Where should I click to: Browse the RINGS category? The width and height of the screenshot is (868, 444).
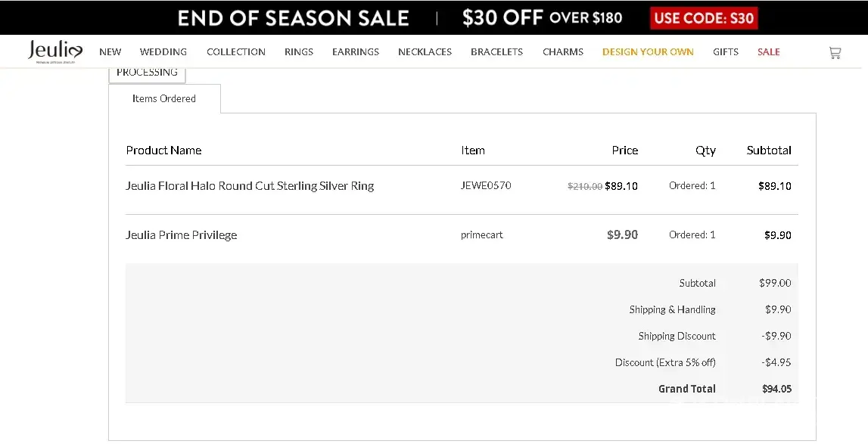click(x=299, y=52)
